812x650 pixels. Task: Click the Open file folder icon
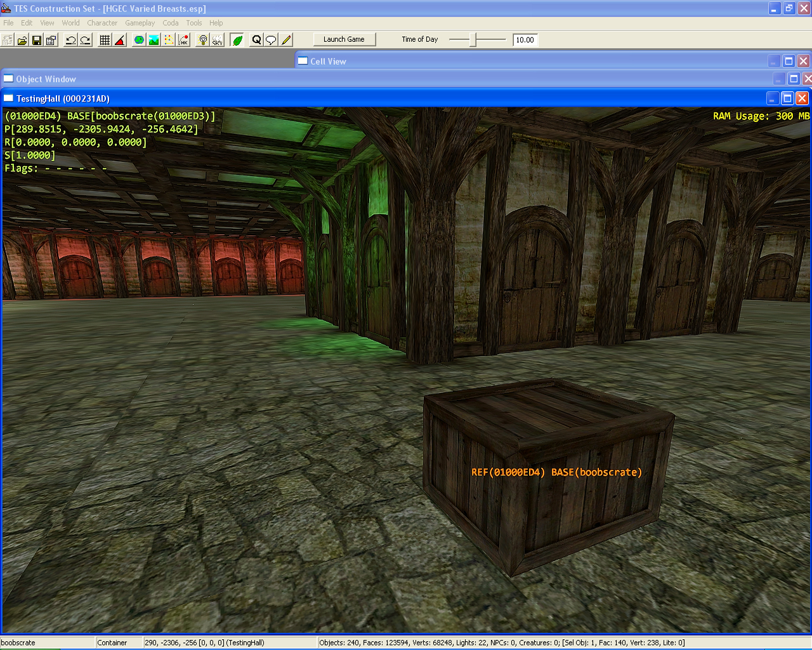click(22, 40)
